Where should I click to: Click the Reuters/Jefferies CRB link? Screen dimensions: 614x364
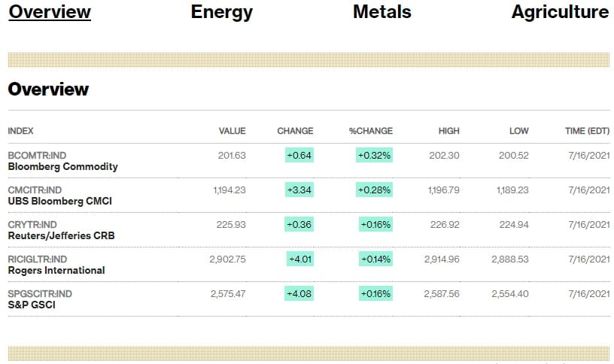pyautogui.click(x=61, y=235)
